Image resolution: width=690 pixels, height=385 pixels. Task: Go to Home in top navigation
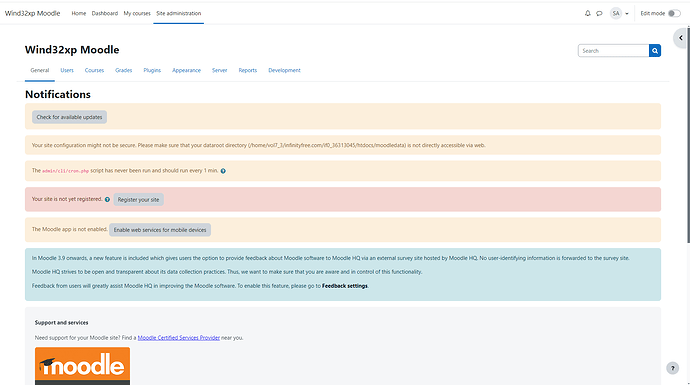tap(79, 13)
